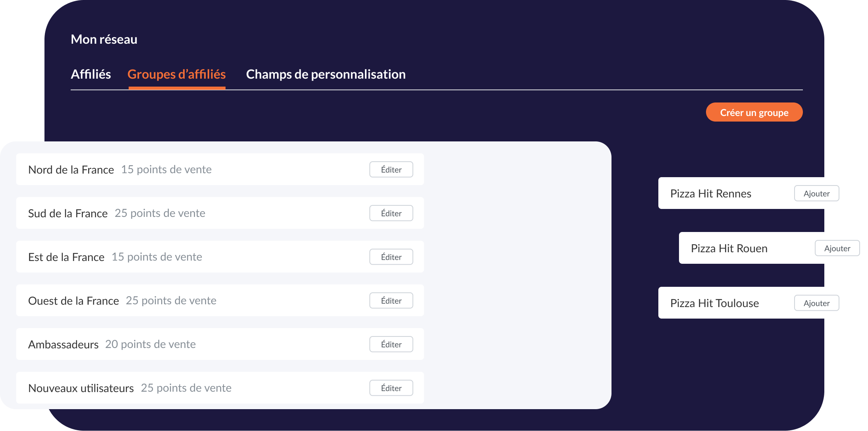Add Pizza Hit Rennes with Ajouter
The image size is (868, 431).
tap(816, 193)
